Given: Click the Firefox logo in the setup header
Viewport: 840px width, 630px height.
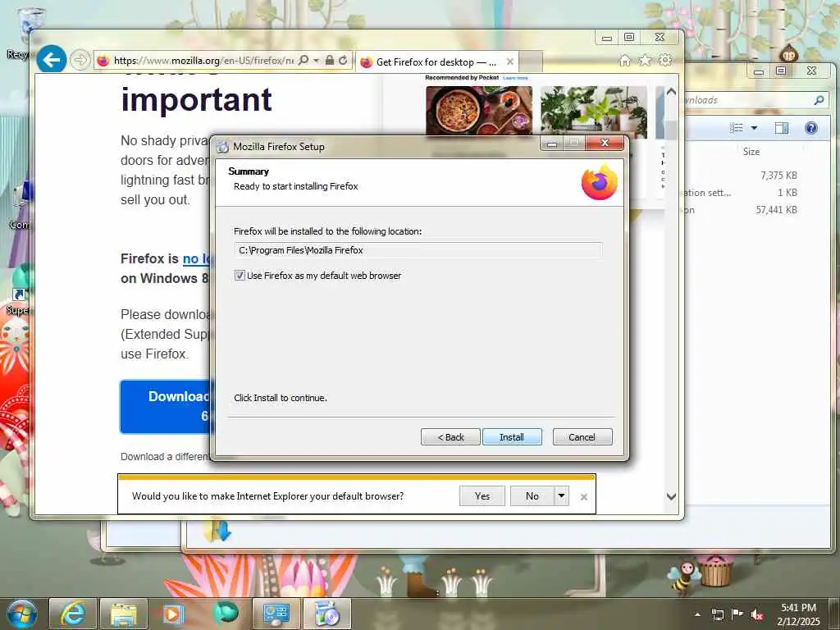Looking at the screenshot, I should (600, 182).
